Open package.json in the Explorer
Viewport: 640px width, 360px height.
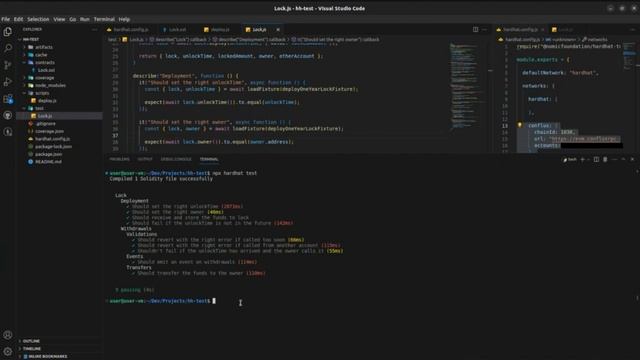pos(49,154)
